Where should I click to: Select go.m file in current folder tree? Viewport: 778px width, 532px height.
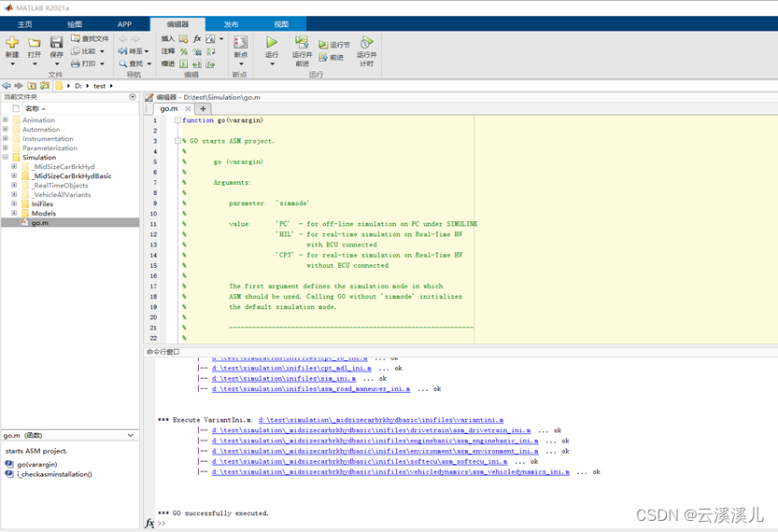pos(70,223)
